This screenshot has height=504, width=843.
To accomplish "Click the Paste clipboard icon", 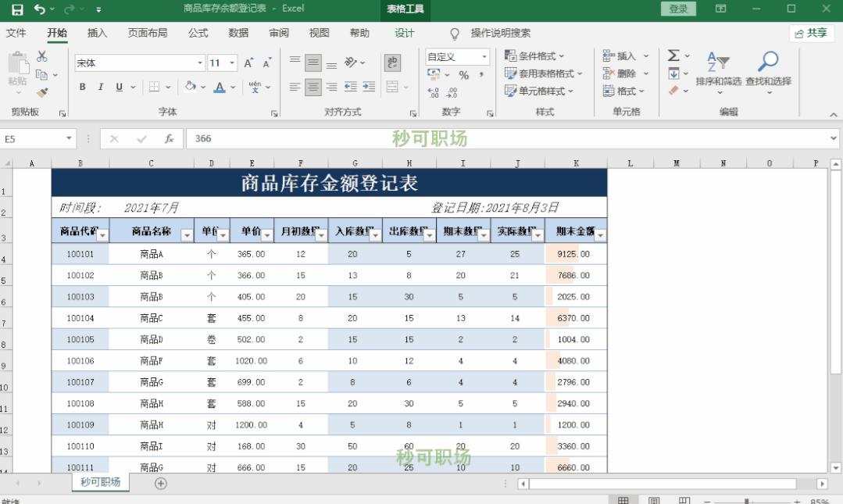I will pyautogui.click(x=18, y=63).
